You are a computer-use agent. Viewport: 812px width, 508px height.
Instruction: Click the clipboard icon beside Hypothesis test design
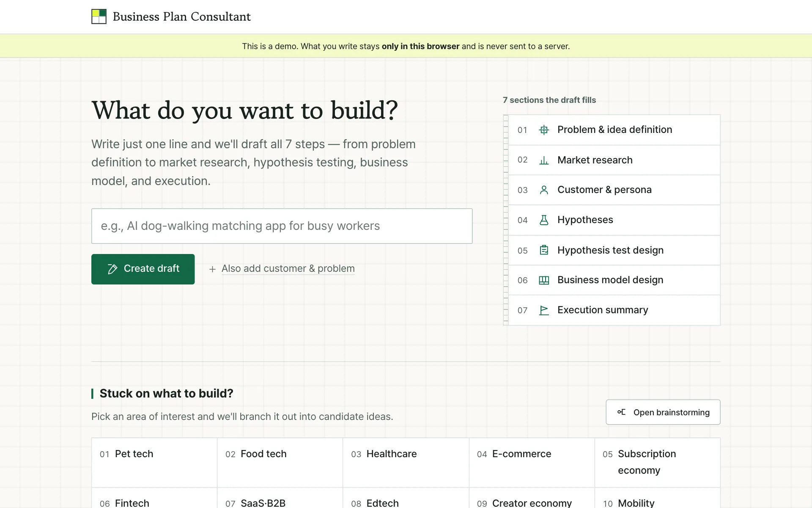click(544, 250)
